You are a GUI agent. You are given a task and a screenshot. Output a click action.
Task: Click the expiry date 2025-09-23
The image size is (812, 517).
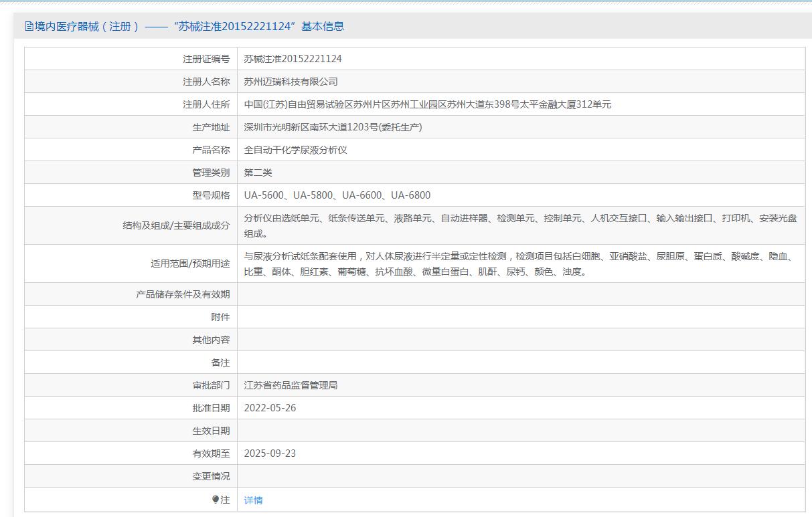(x=270, y=453)
